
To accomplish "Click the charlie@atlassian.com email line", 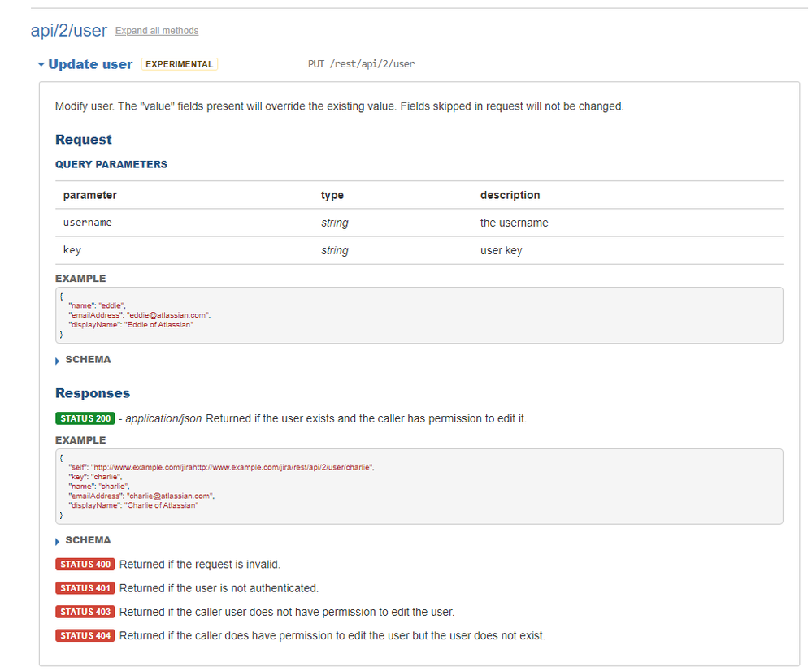I will [141, 496].
